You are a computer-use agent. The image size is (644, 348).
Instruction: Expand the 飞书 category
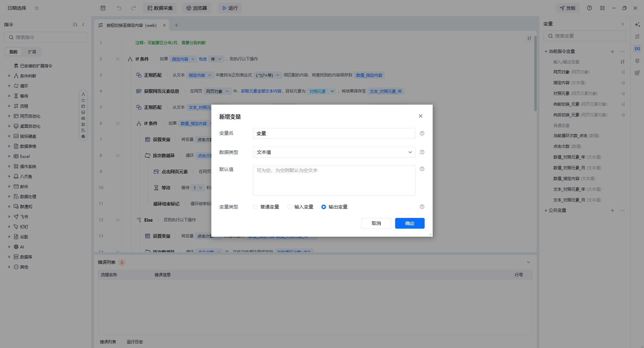click(9, 217)
